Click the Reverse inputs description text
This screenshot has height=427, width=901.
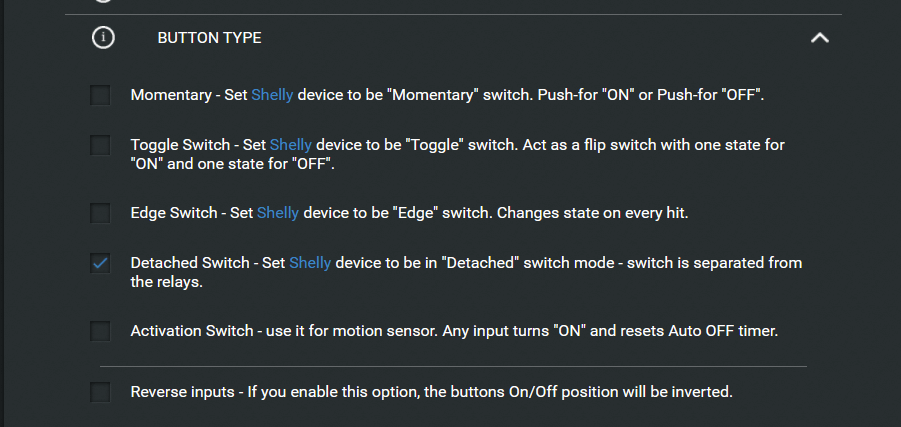(431, 392)
